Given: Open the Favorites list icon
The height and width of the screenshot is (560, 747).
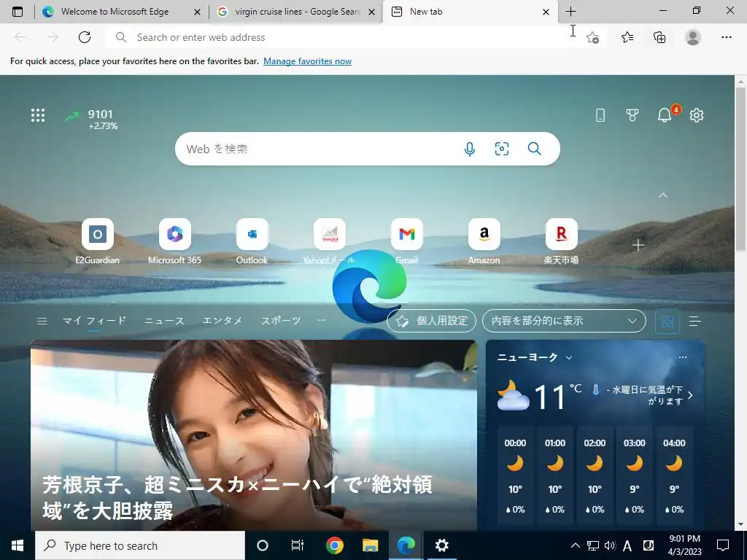Looking at the screenshot, I should pos(627,37).
